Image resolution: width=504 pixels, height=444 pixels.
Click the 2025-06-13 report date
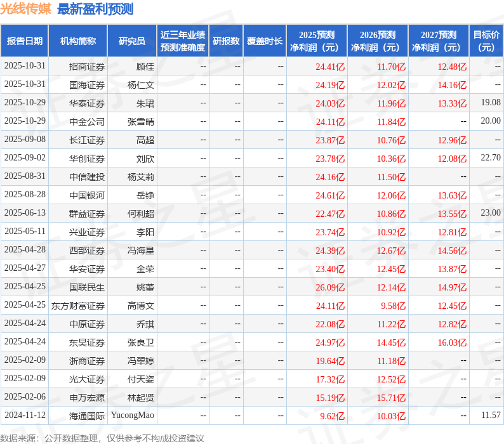[x=25, y=212]
